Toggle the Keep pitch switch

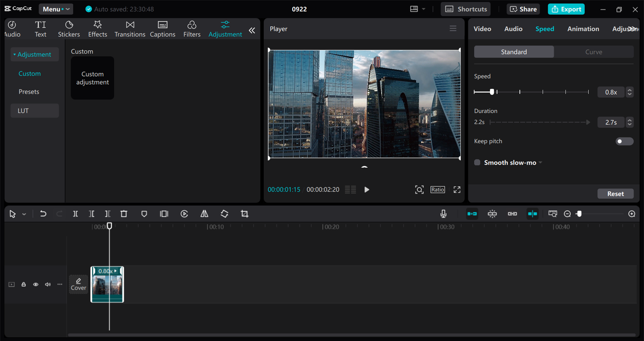pos(624,141)
